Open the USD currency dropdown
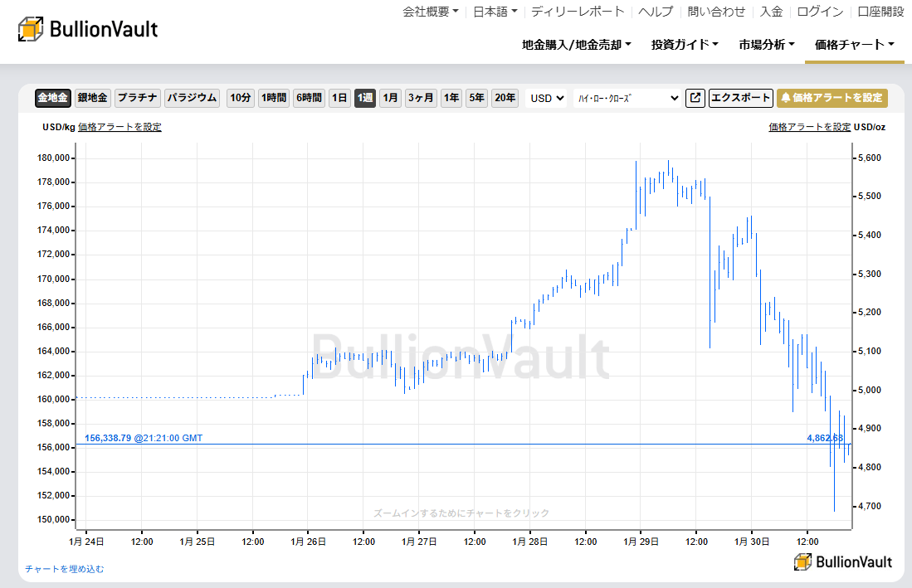 (545, 98)
